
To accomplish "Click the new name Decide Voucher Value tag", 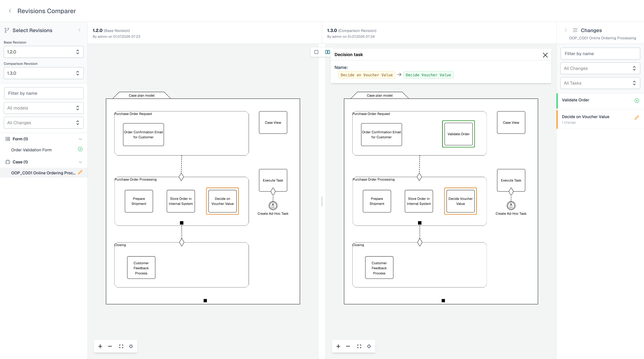I will coord(428,75).
